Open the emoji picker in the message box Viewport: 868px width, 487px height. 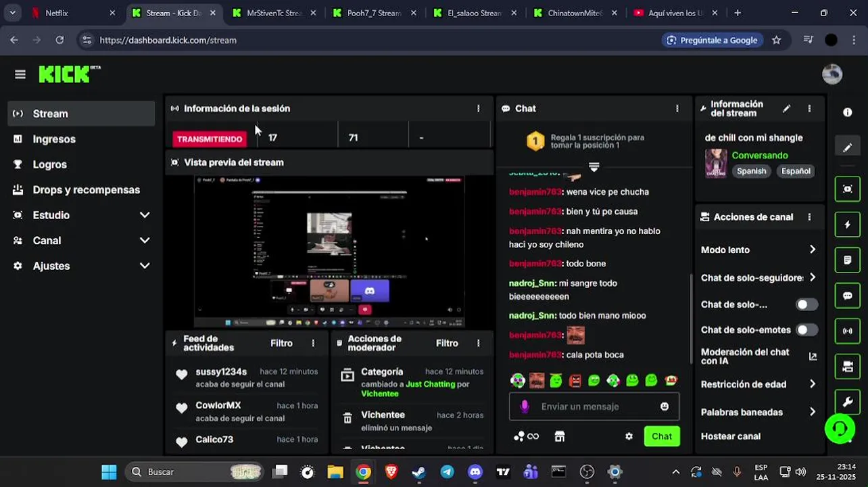click(665, 407)
